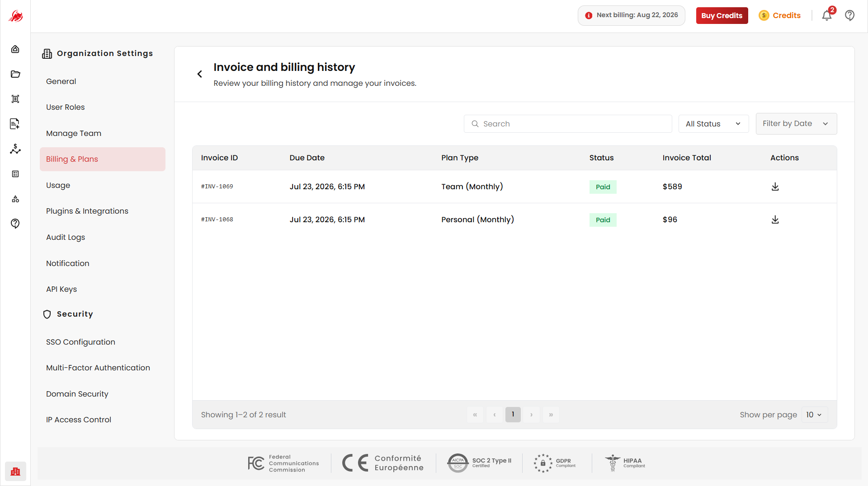Change the Show per page count dropdown
Image resolution: width=868 pixels, height=486 pixels.
click(x=815, y=415)
